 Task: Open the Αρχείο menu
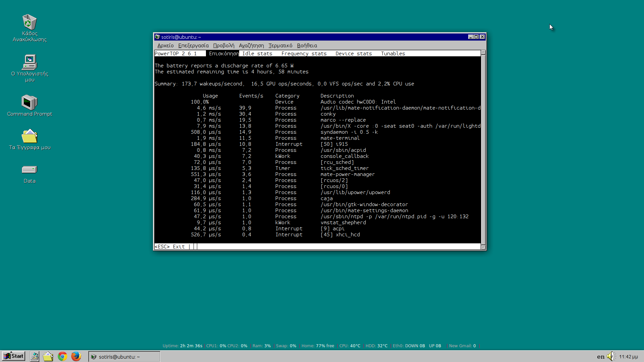click(x=165, y=46)
